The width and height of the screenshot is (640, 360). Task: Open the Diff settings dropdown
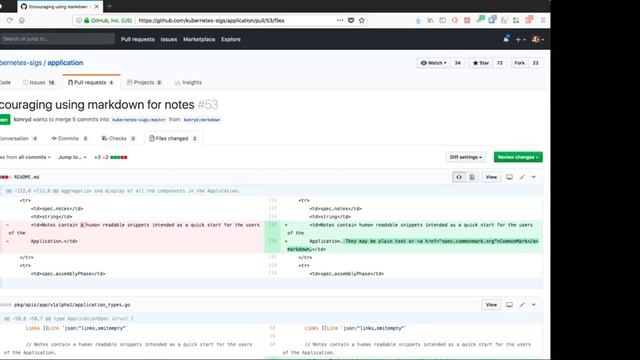coord(466,157)
